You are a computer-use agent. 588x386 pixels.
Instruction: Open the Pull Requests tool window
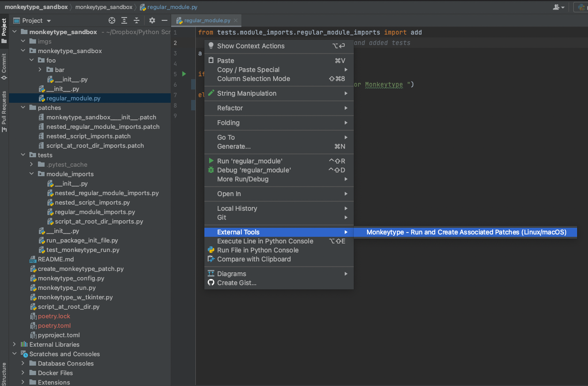coord(4,111)
